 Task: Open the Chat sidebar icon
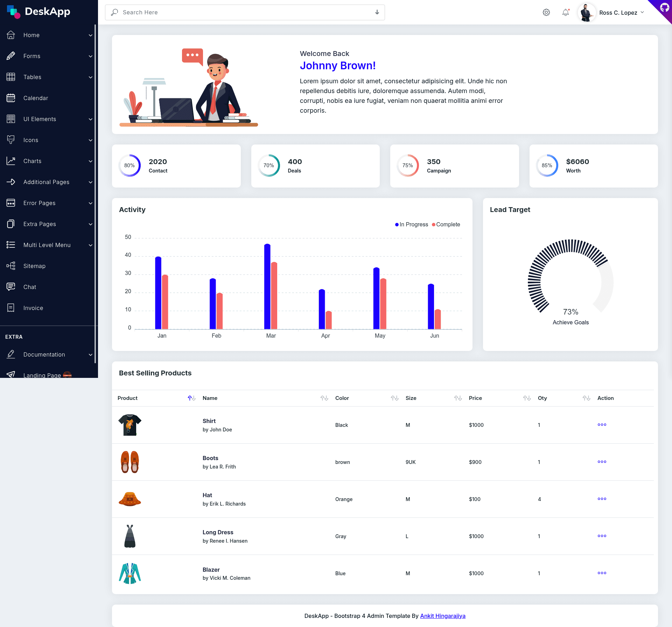[x=11, y=287]
